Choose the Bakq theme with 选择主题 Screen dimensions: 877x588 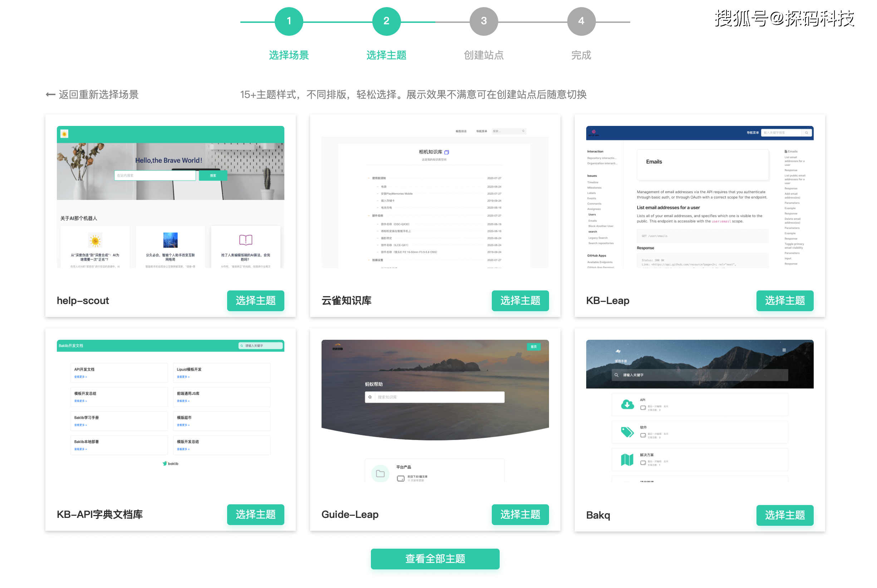point(785,515)
